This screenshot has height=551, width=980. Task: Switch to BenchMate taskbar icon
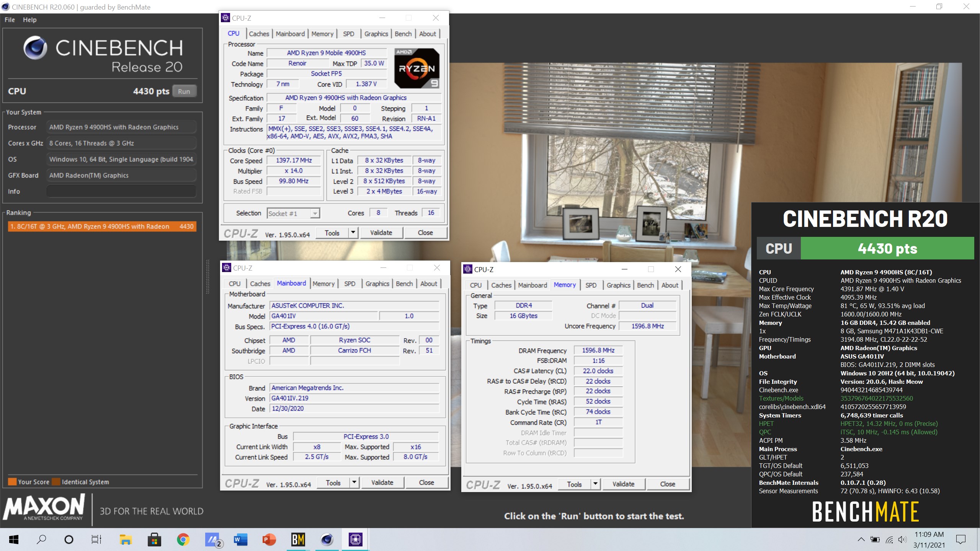[x=298, y=540]
